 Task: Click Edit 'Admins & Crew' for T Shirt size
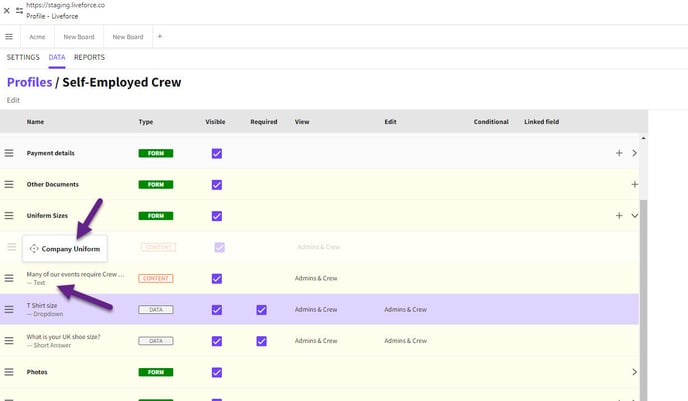[x=405, y=309]
